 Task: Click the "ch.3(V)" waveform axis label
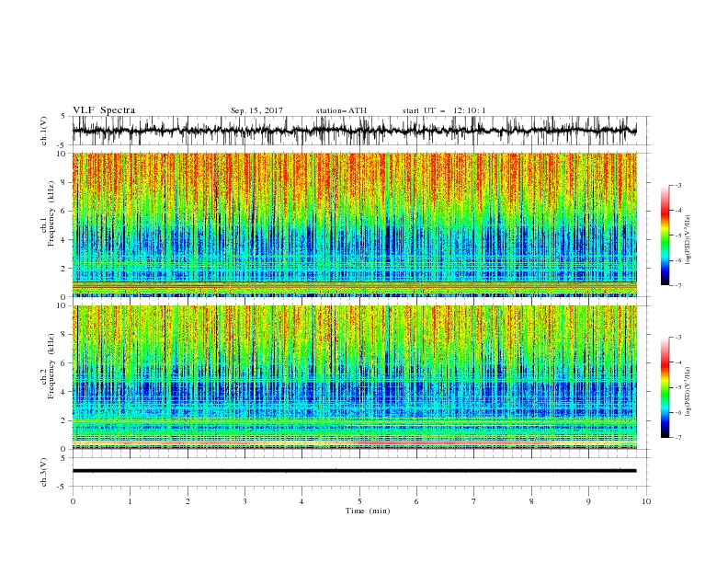(44, 473)
